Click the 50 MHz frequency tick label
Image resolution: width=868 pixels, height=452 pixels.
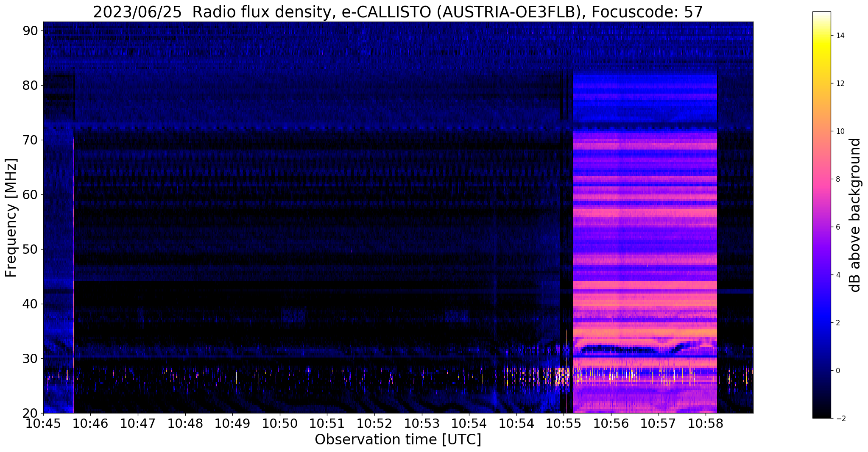tap(31, 249)
